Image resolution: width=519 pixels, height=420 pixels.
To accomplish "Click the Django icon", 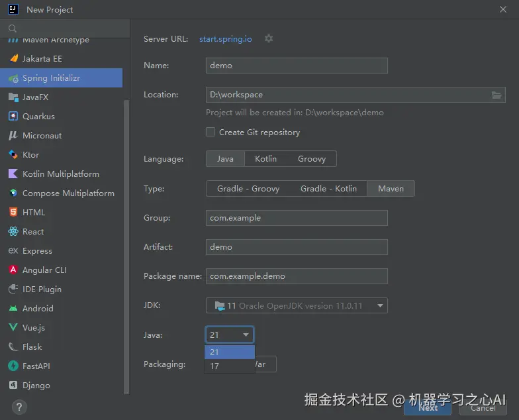I will tap(13, 386).
